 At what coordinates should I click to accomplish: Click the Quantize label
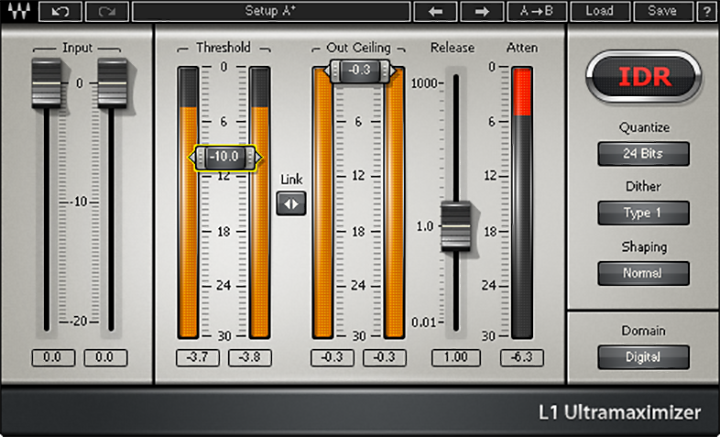644,127
